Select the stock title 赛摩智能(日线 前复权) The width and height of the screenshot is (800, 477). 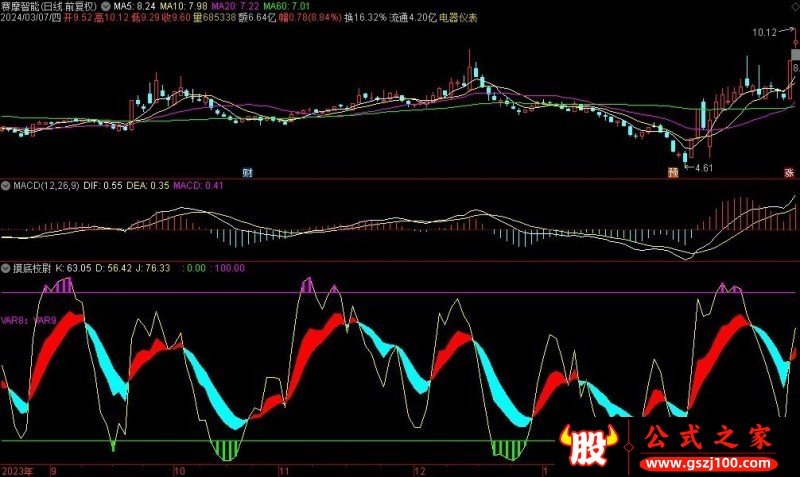(49, 7)
